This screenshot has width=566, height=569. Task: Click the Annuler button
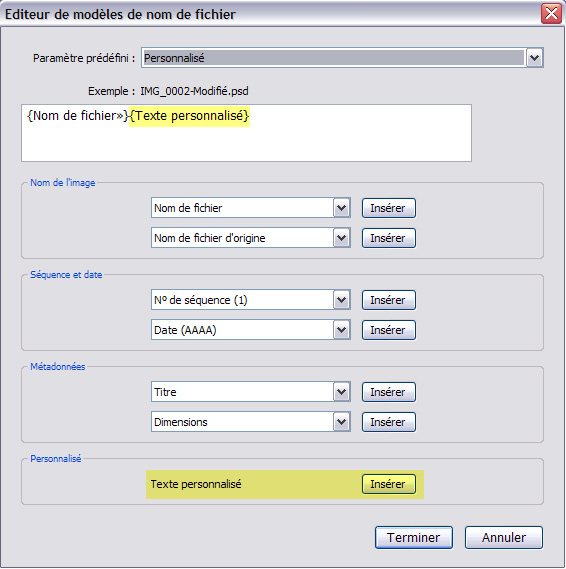click(504, 537)
